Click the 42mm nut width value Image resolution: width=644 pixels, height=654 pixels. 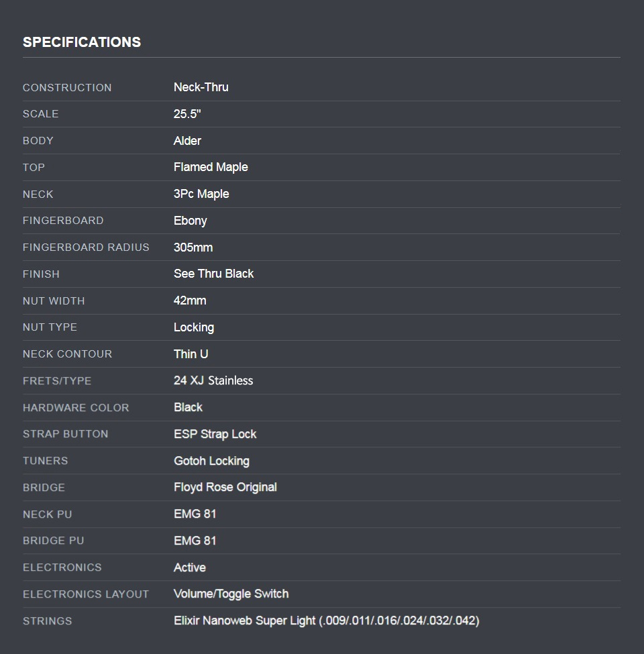coord(190,301)
